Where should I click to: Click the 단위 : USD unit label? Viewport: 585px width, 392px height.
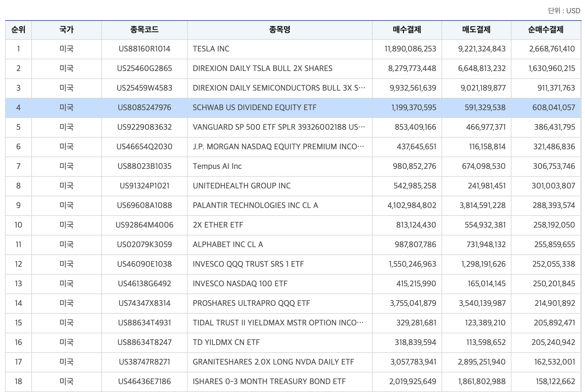point(564,11)
